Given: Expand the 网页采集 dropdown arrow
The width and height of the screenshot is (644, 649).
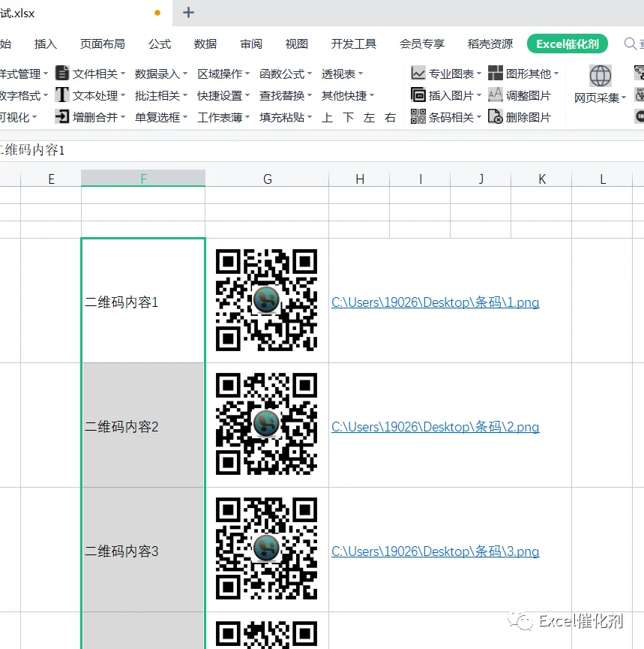Looking at the screenshot, I should click(x=623, y=98).
